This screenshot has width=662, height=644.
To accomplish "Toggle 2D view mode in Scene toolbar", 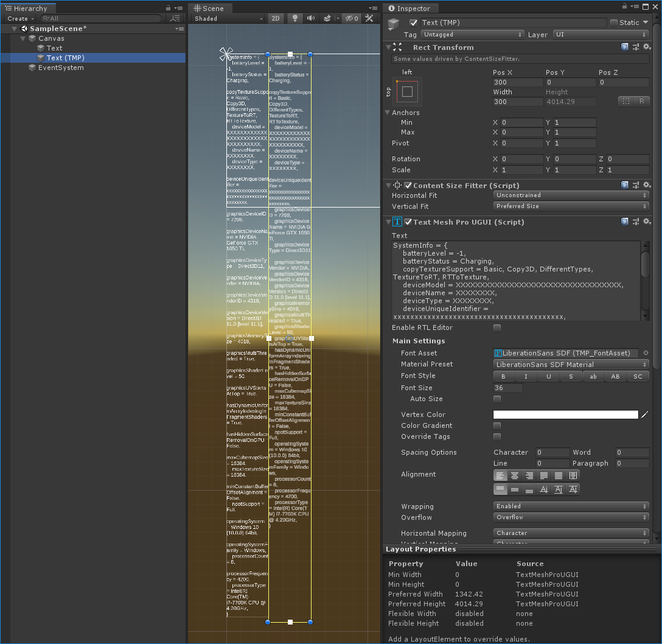I will pos(275,18).
